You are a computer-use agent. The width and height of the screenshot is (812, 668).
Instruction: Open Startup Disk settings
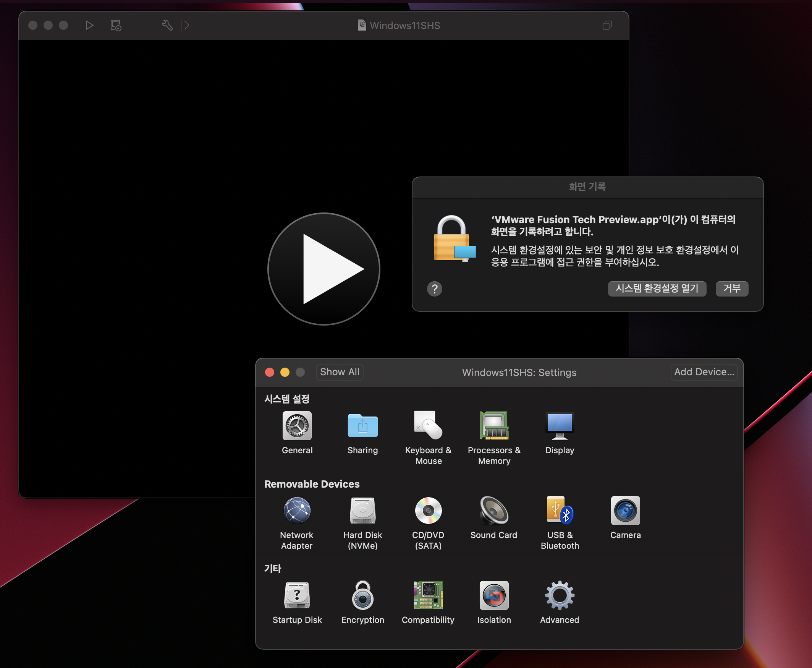click(297, 596)
